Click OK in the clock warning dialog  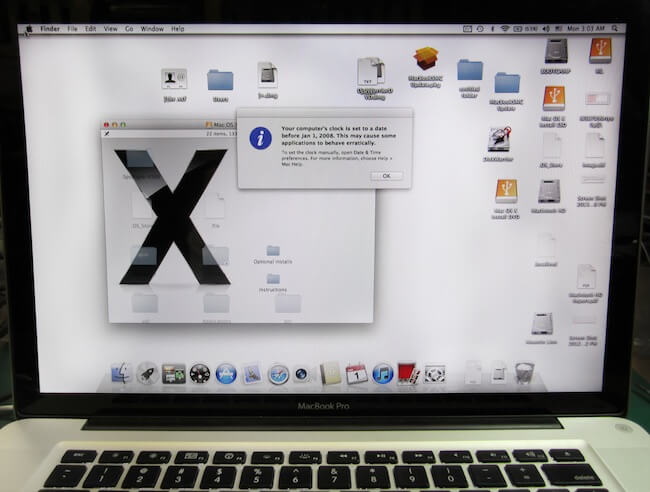click(x=386, y=176)
